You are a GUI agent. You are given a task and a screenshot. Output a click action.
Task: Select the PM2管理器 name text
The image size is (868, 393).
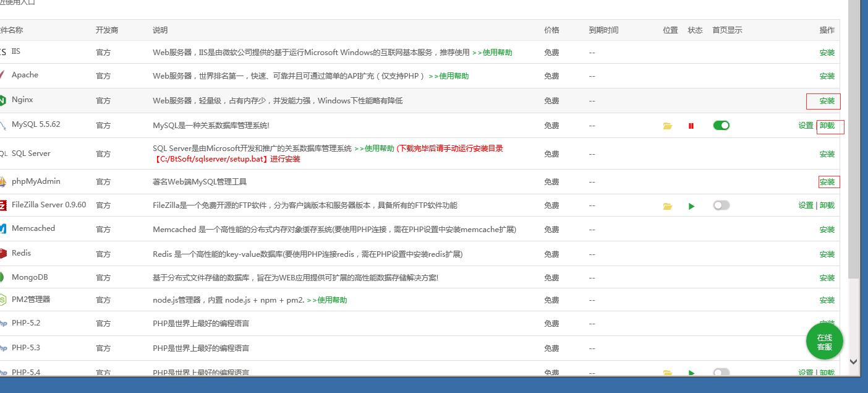tap(31, 300)
